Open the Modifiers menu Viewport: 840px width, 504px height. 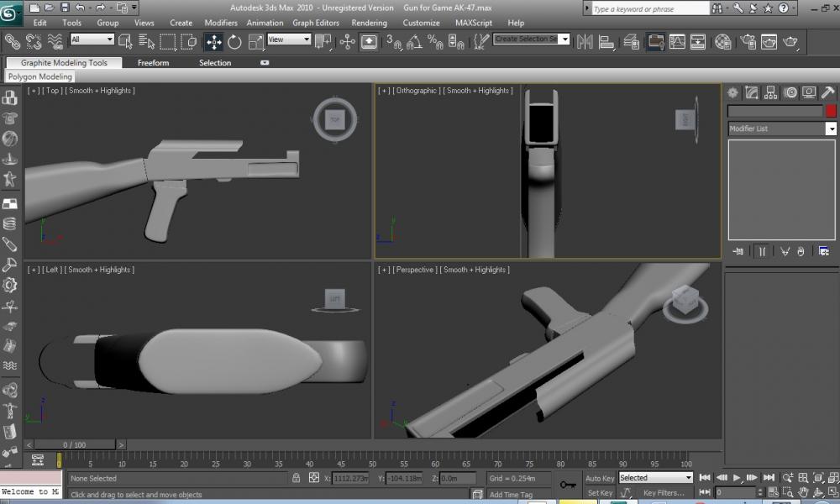point(221,23)
